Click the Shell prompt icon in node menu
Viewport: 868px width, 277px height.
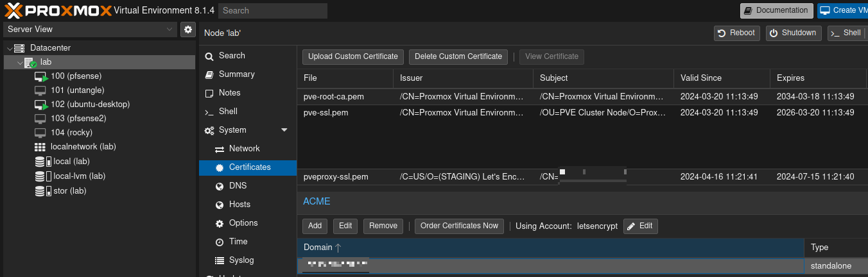tap(209, 112)
